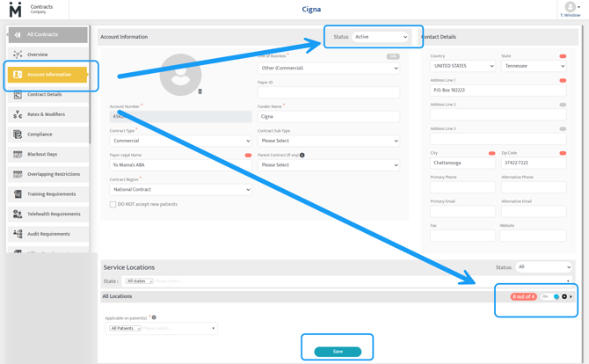
Task: Delete profile image with trash icon
Action: (200, 91)
